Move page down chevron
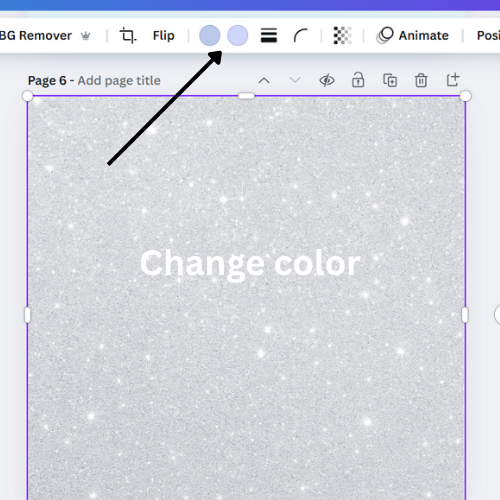Viewport: 500px width, 500px height. [295, 80]
